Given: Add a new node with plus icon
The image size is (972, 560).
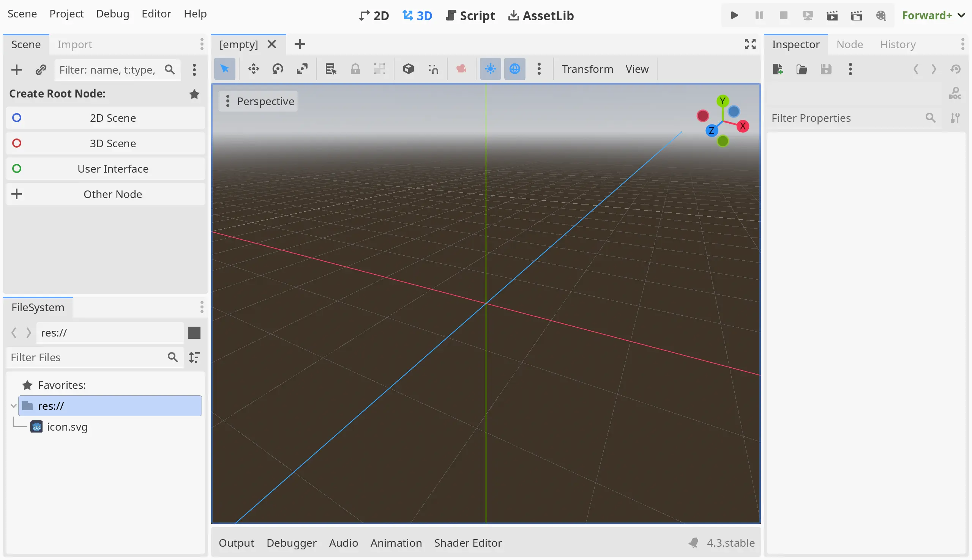Looking at the screenshot, I should (x=17, y=69).
